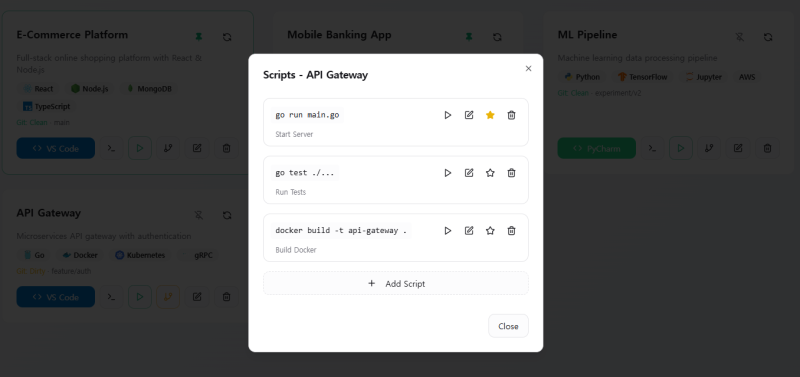
Task: Add a new script
Action: (x=396, y=284)
